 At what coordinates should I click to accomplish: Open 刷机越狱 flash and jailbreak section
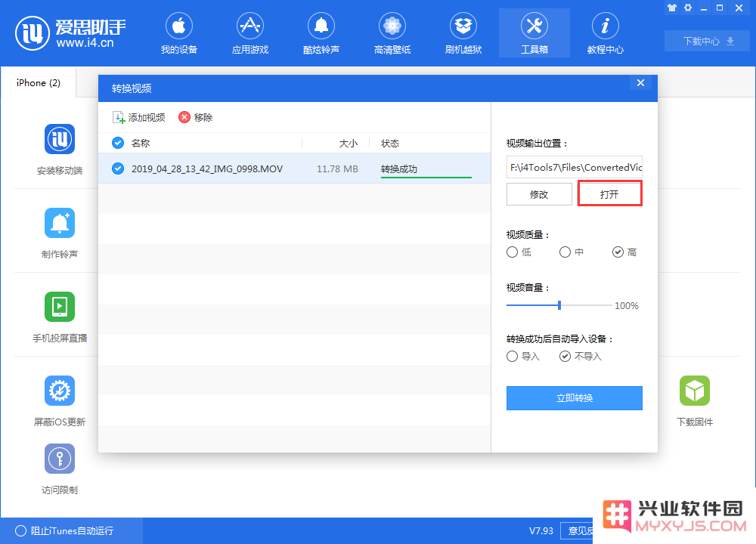tap(463, 33)
